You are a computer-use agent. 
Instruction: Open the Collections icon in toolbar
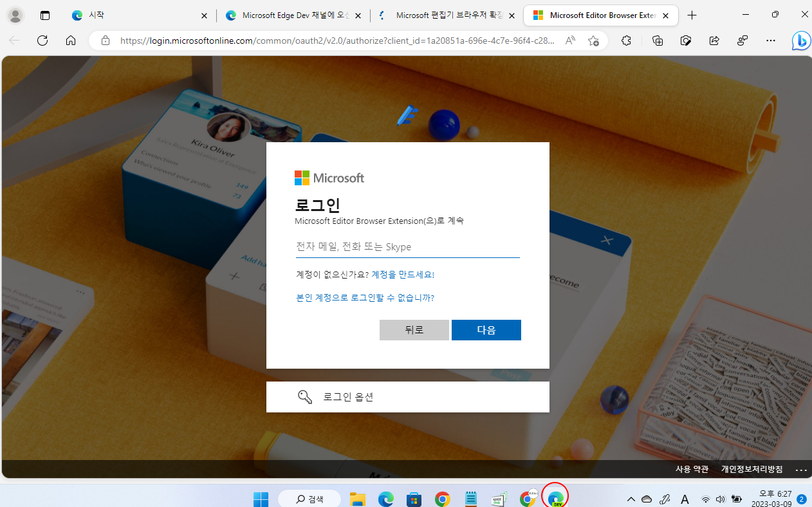point(658,41)
